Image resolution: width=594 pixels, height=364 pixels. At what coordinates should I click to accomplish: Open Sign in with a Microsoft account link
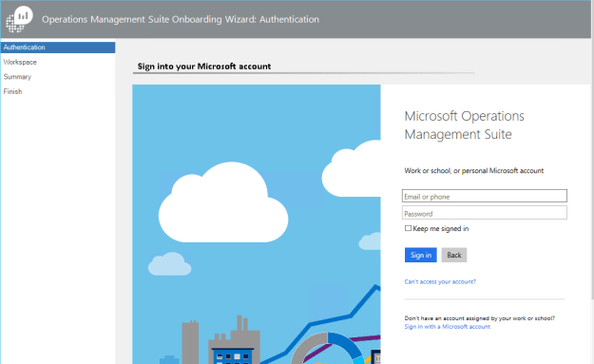[x=447, y=327]
